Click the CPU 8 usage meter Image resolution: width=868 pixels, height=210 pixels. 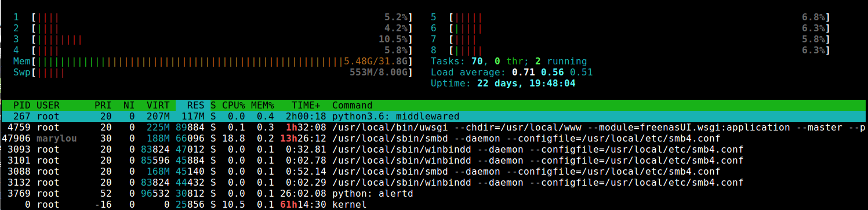[630, 50]
